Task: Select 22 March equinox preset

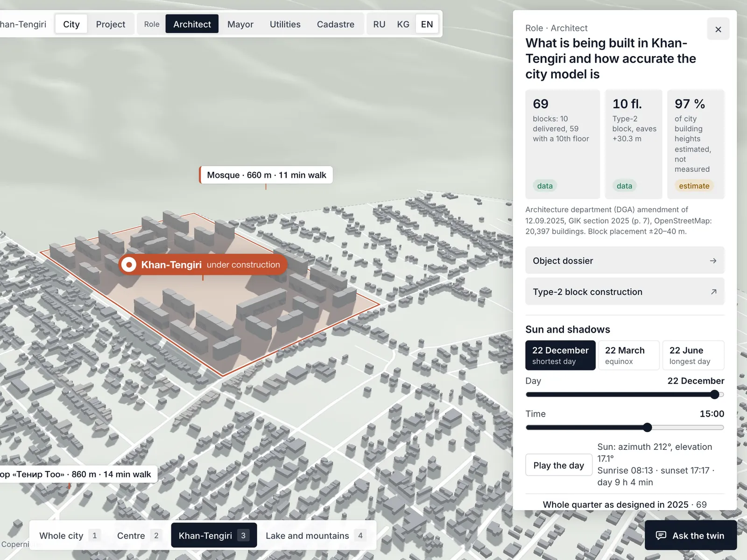Action: point(629,355)
